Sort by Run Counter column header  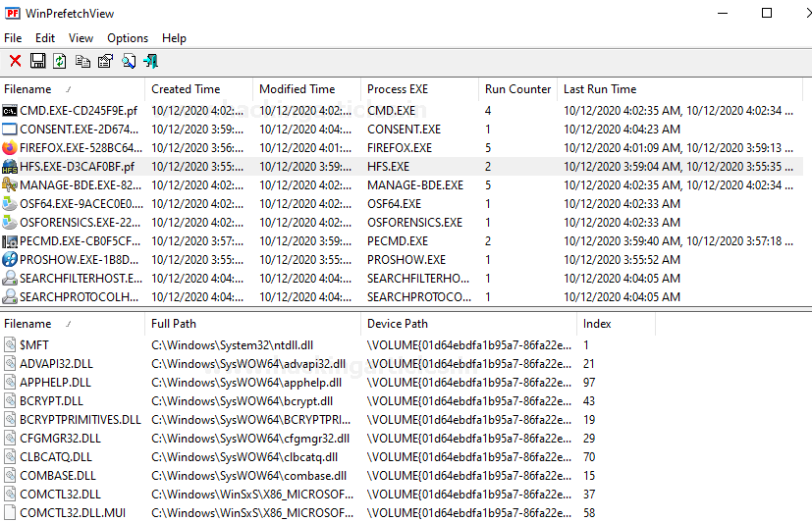click(x=517, y=89)
